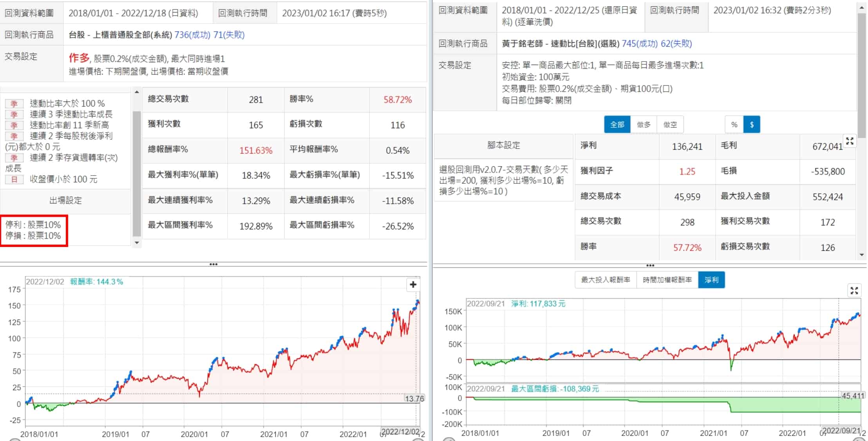Screen dimensions: 868x441
Task: Switch results display to % mode
Action: tap(734, 125)
